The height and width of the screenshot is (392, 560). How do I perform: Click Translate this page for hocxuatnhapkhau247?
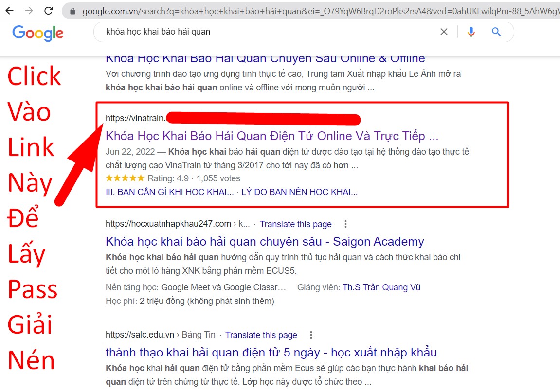click(x=296, y=224)
